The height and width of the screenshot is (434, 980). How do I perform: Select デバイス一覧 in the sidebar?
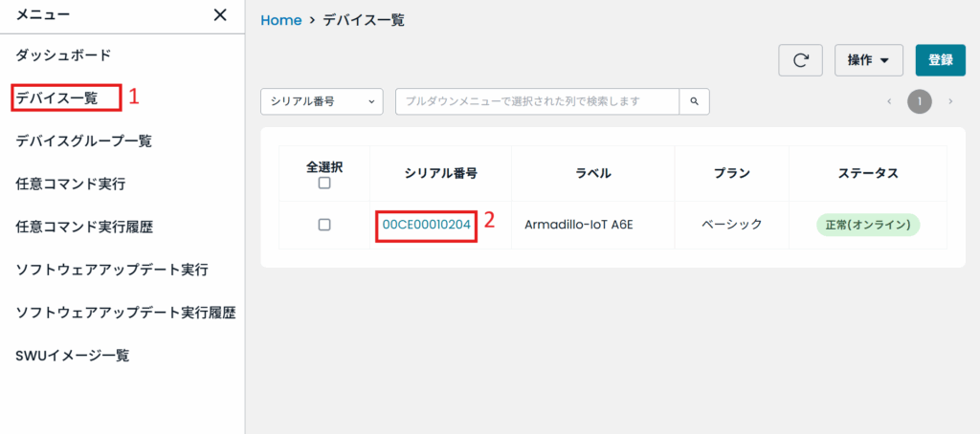[x=56, y=98]
